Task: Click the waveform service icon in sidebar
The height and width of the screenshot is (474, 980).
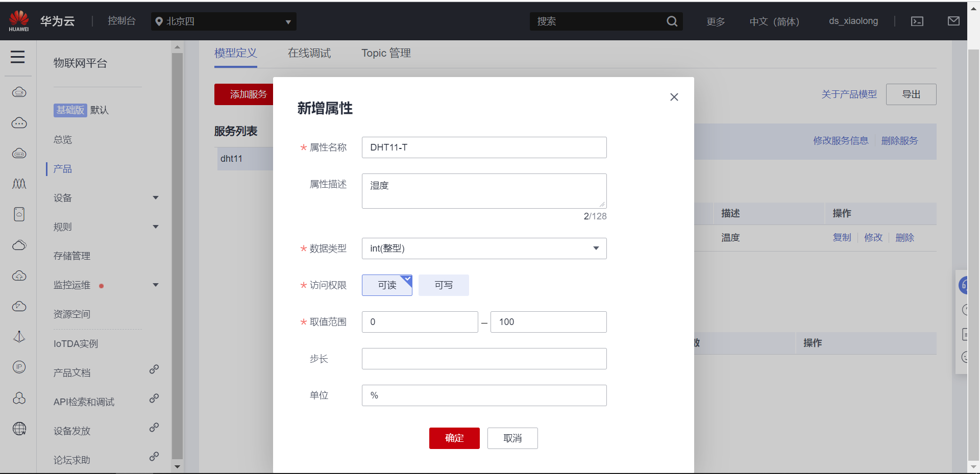Action: click(19, 184)
